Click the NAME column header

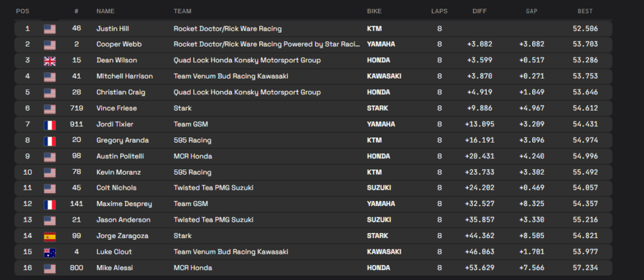pyautogui.click(x=106, y=11)
